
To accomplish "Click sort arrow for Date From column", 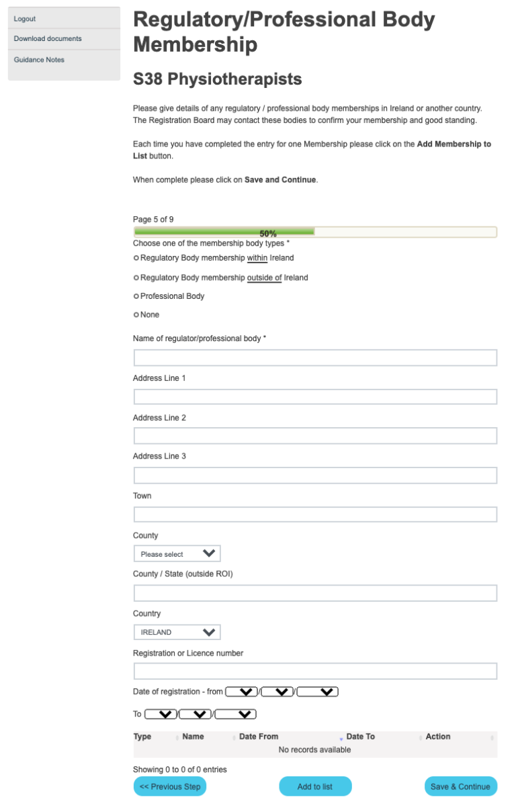I will [x=341, y=737].
